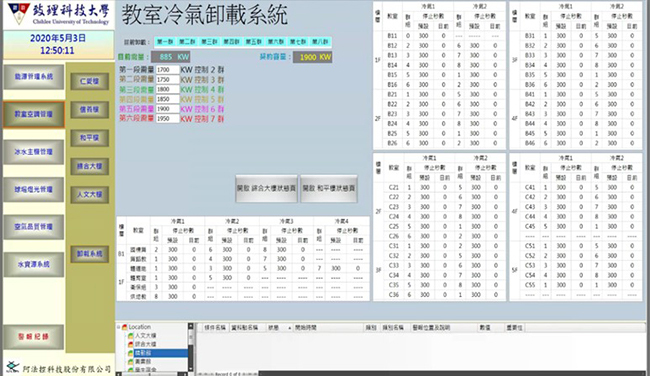The image size is (650, 376).
Task: Edit the 第三段需量 field showing 1800
Action: coord(167,89)
